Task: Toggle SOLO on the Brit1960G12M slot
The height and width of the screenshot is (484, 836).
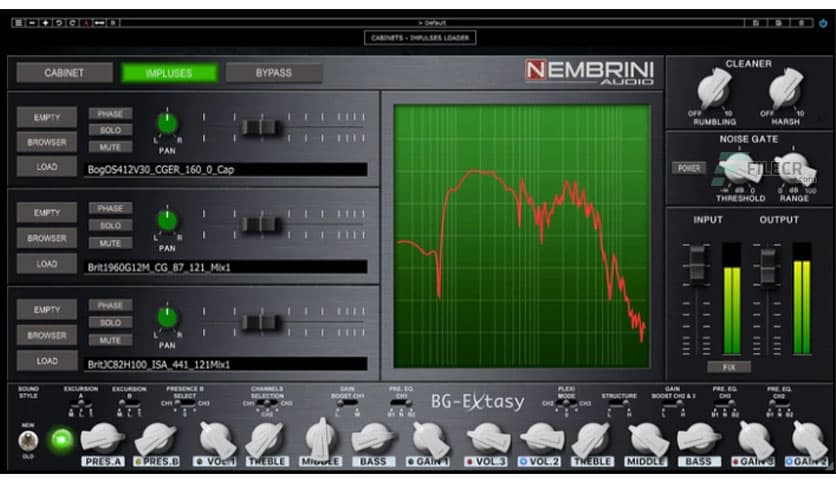Action: [110, 225]
